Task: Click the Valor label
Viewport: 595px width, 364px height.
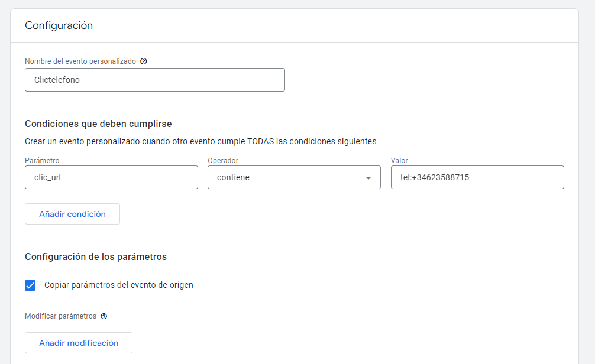Action: point(399,160)
